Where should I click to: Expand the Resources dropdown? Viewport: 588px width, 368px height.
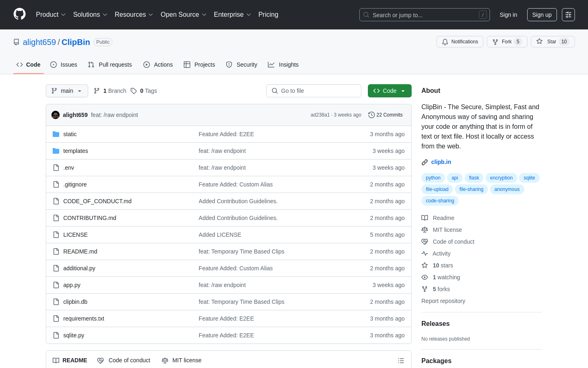click(134, 14)
